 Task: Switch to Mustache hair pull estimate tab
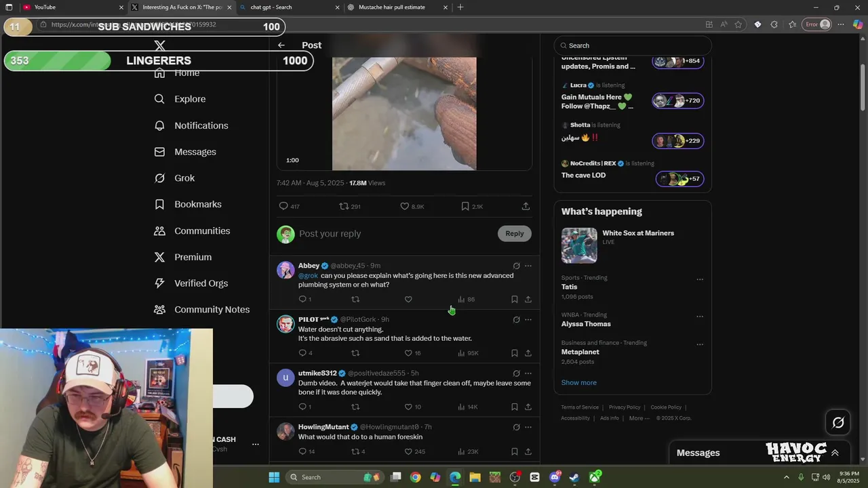click(x=397, y=7)
